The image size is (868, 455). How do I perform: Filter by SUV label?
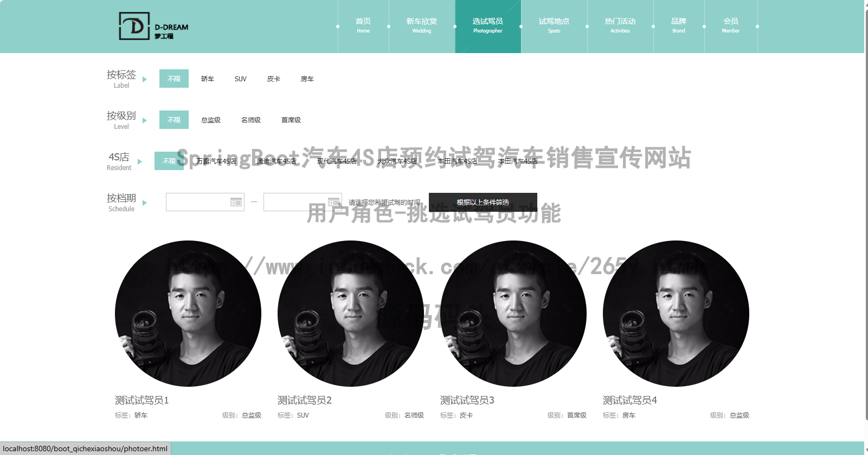tap(241, 79)
